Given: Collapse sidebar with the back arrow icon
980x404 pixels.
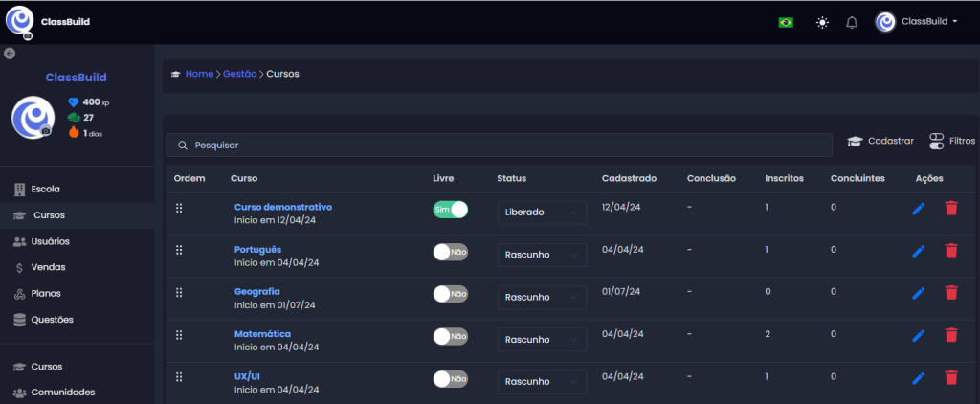Looking at the screenshot, I should 10,54.
